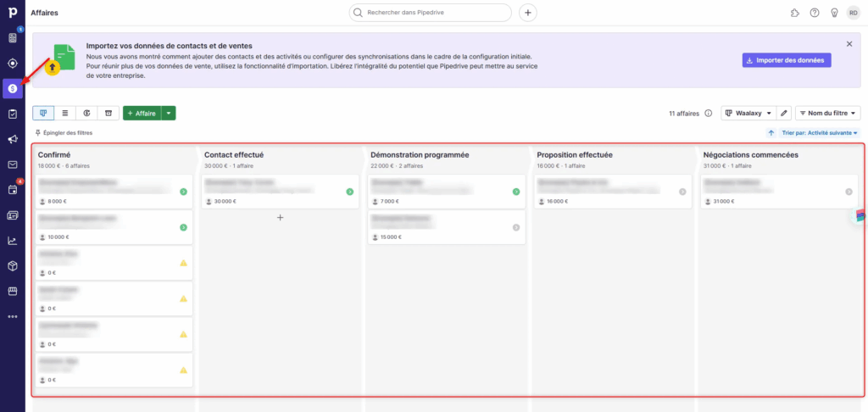This screenshot has height=412, width=868.
Task: Dismiss the import data banner
Action: 849,44
